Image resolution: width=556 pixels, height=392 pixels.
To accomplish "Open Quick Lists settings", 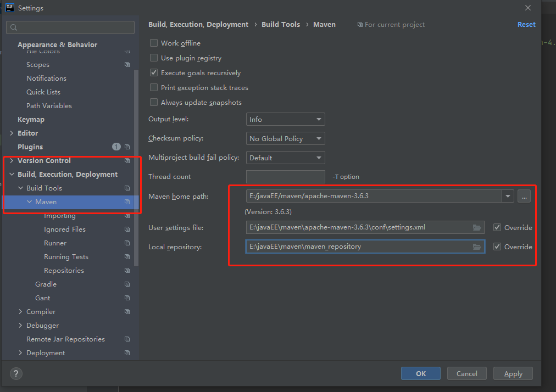I will tap(43, 92).
